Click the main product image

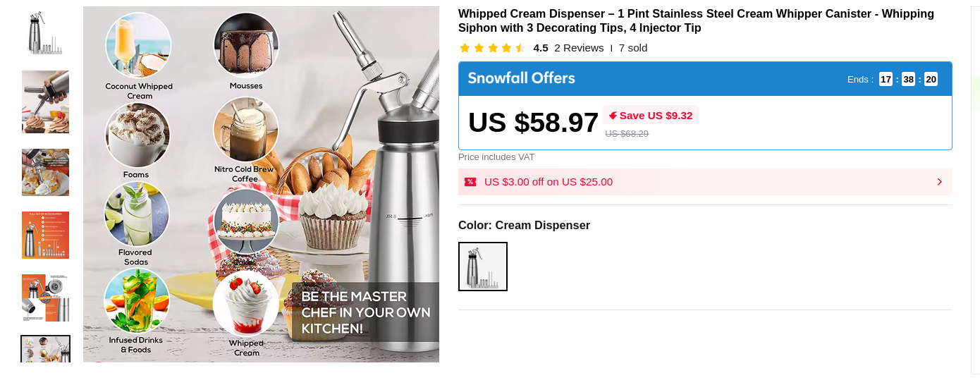(x=261, y=185)
